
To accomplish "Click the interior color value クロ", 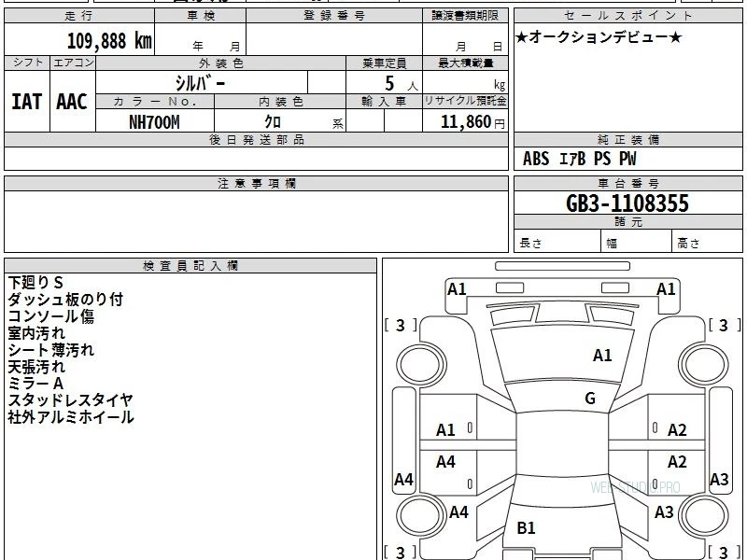I will [273, 122].
